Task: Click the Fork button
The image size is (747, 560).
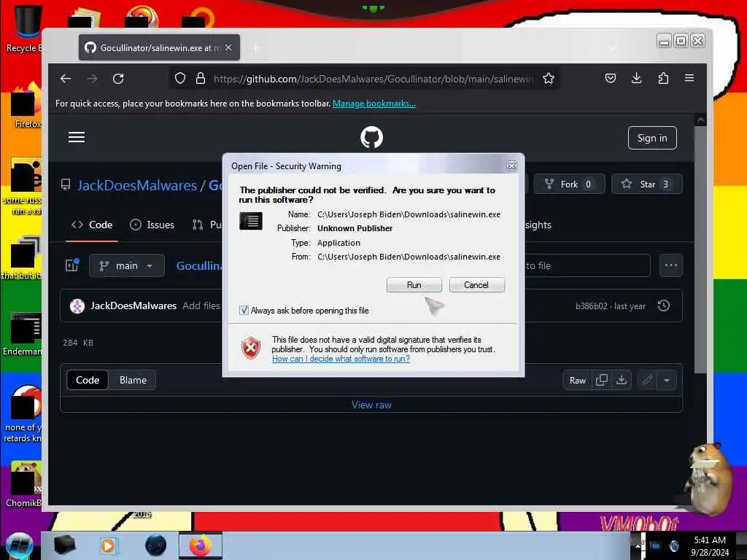Action: pos(569,184)
